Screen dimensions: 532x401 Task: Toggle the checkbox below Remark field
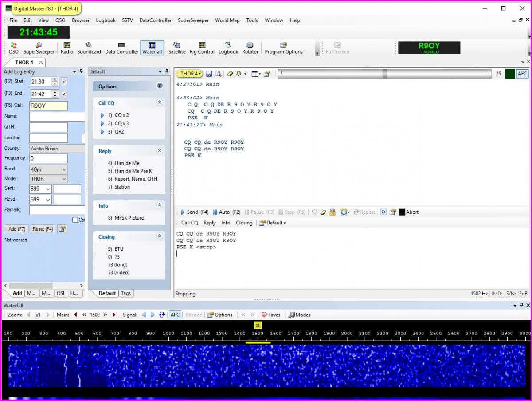75,220
